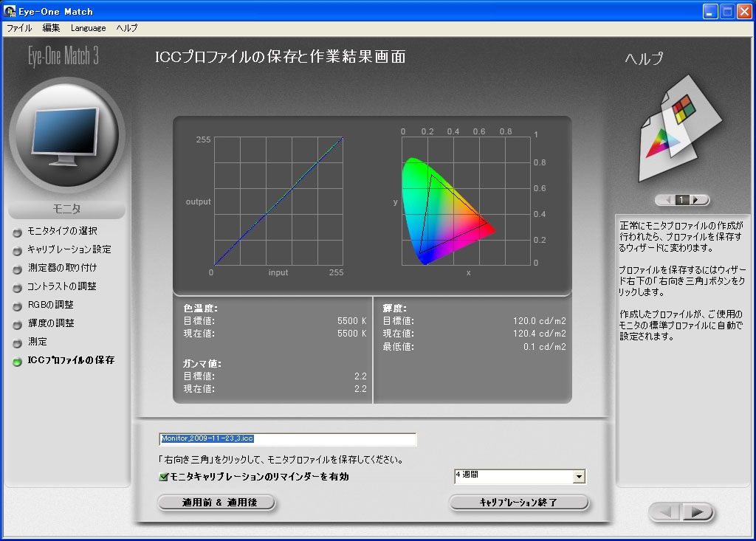Screen dimensions: 756x541
Task: Select the 測定 step
Action: (x=37, y=342)
